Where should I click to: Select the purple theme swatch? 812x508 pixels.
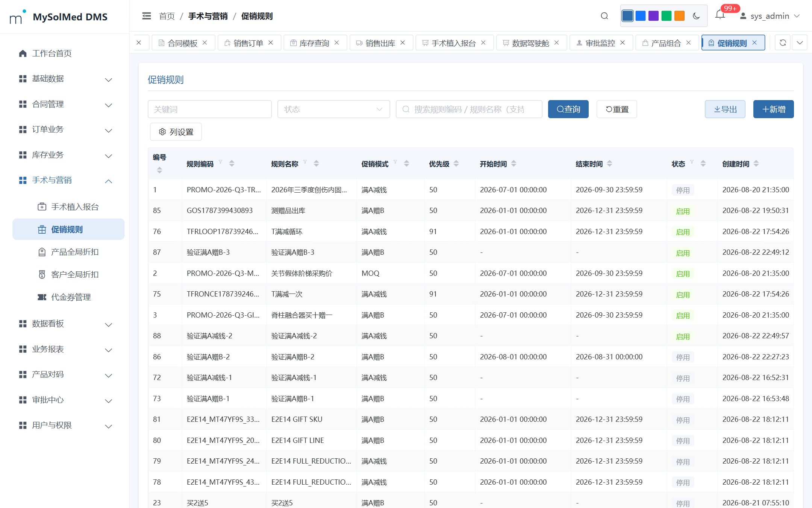pyautogui.click(x=653, y=16)
